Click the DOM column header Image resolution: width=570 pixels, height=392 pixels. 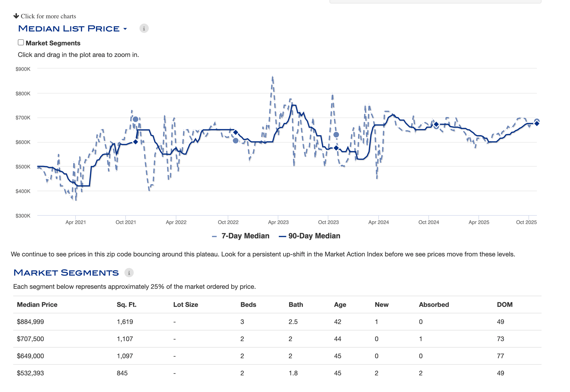[x=505, y=305]
